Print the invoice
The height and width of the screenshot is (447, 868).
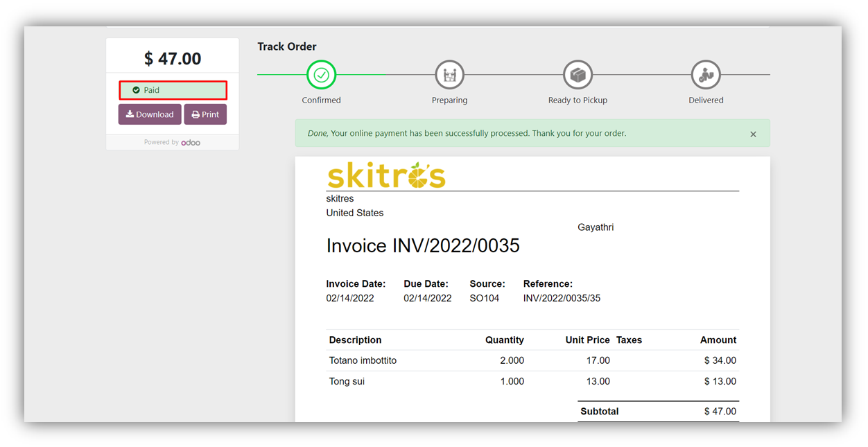pos(205,114)
